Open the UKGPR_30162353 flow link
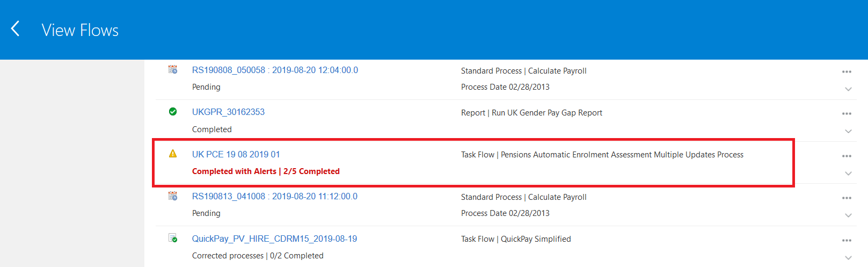Image resolution: width=868 pixels, height=267 pixels. [x=228, y=112]
